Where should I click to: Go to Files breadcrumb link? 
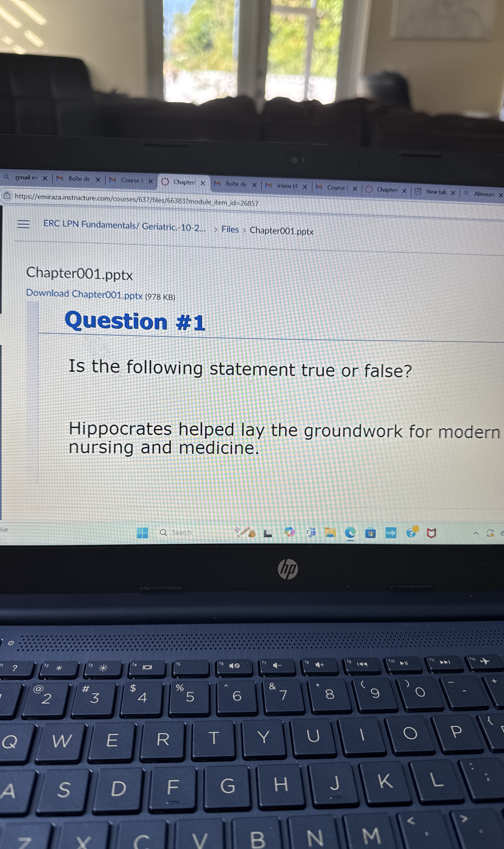point(230,230)
